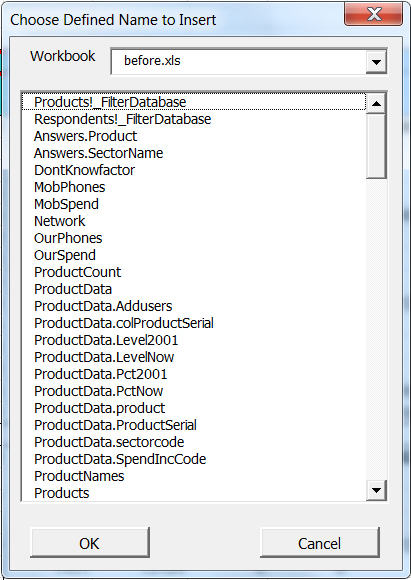411x580 pixels.
Task: Select the Network list item
Action: click(x=194, y=221)
